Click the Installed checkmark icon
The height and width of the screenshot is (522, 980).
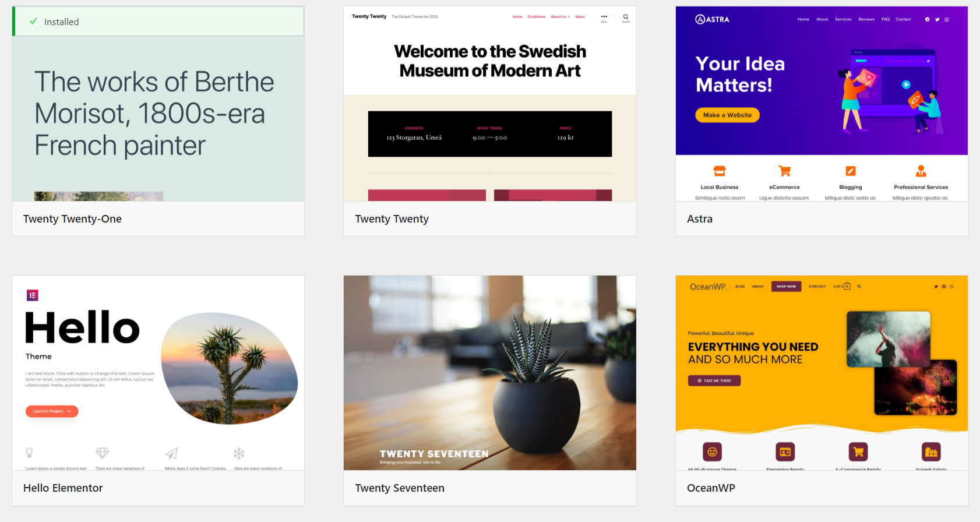pos(33,22)
